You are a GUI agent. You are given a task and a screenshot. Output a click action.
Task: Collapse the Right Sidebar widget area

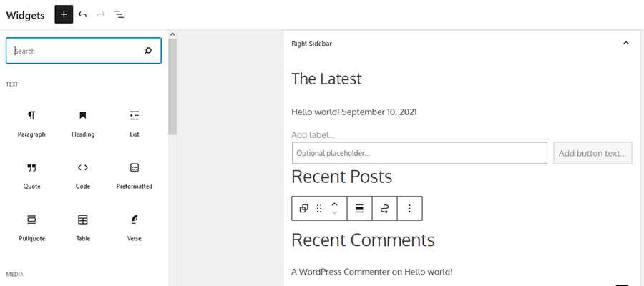pos(626,44)
